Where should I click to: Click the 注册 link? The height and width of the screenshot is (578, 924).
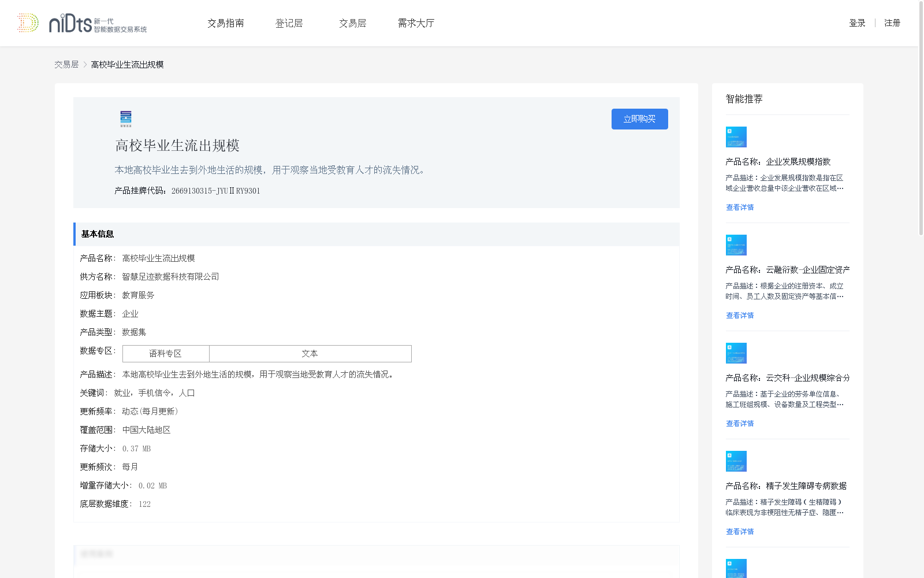(x=892, y=23)
